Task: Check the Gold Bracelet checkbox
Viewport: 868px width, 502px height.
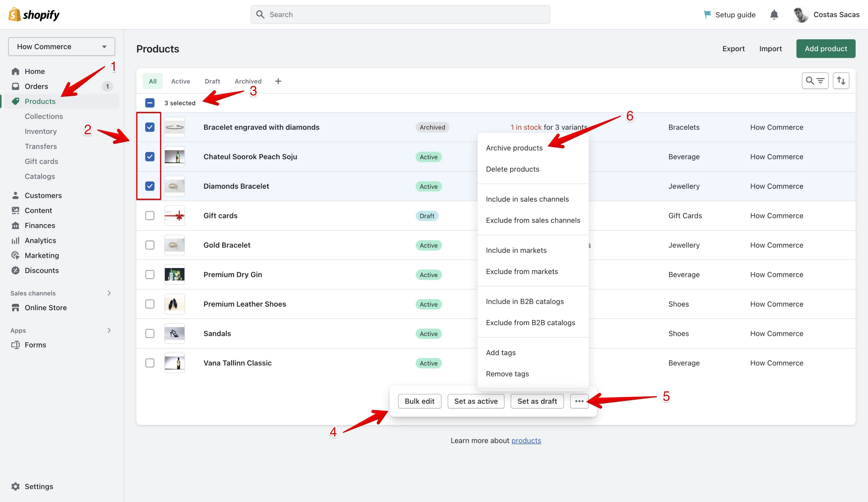Action: (x=149, y=245)
